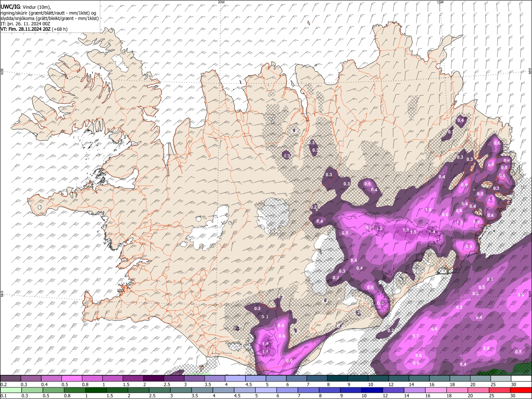Click the 'IT: þri. 26. 11. 2024 00Z' line
The image size is (532, 399).
click(x=25, y=24)
